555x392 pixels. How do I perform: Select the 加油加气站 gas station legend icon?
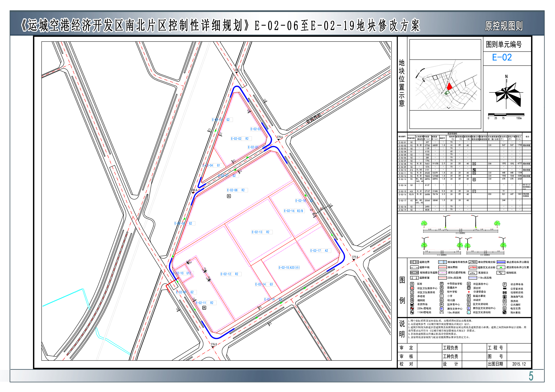[504, 296]
